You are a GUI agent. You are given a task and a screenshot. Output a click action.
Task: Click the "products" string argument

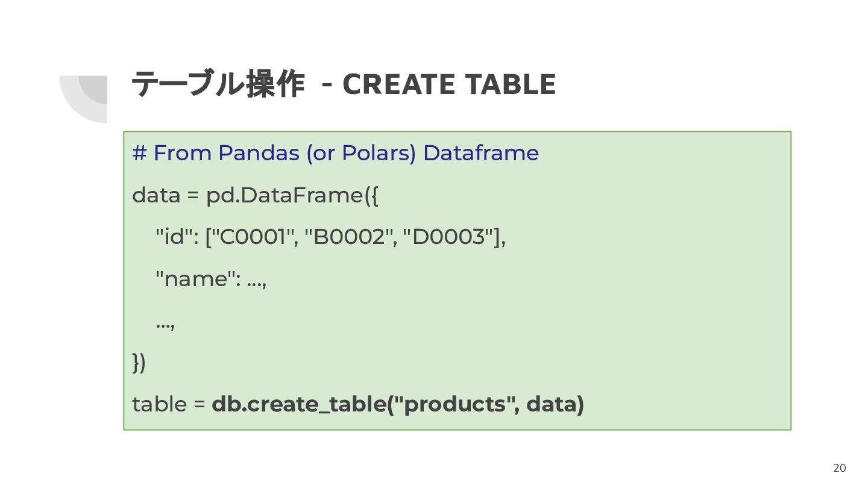click(x=453, y=404)
